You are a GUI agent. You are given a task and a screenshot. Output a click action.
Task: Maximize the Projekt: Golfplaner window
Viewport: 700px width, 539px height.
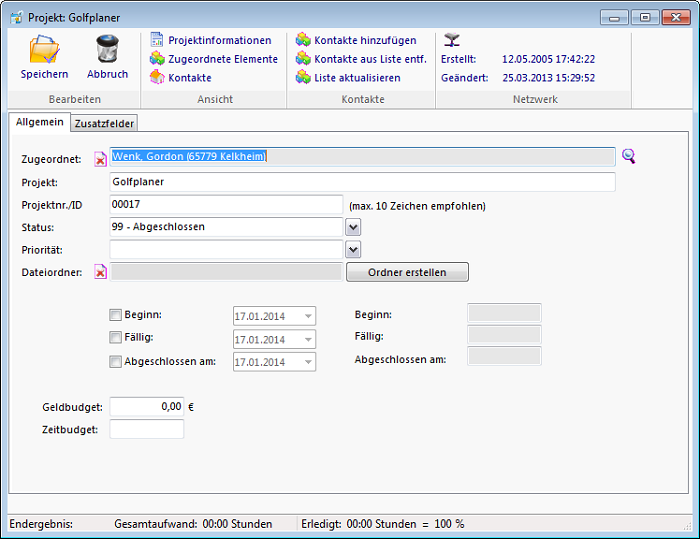click(x=645, y=18)
